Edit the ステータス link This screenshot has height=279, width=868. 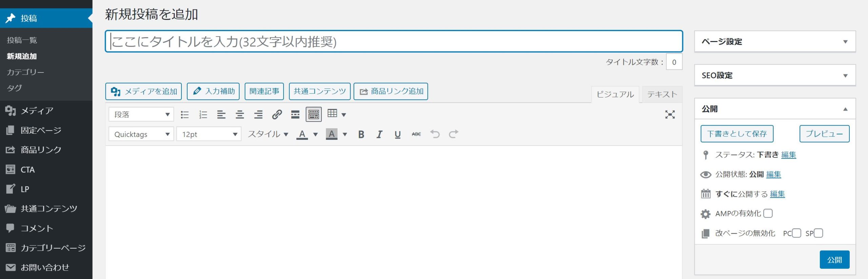point(788,155)
